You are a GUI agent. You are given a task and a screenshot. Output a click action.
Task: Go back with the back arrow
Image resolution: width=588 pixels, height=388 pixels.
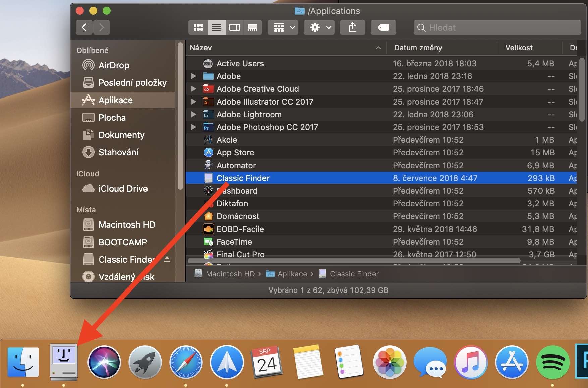click(84, 27)
